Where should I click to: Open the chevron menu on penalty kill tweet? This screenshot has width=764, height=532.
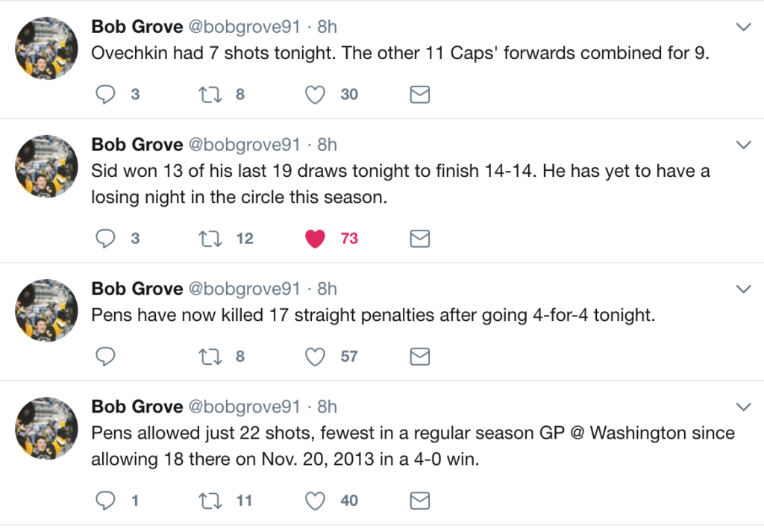(x=743, y=289)
